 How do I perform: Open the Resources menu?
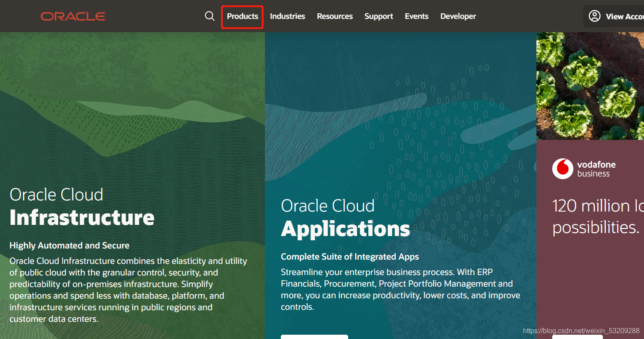pyautogui.click(x=335, y=16)
